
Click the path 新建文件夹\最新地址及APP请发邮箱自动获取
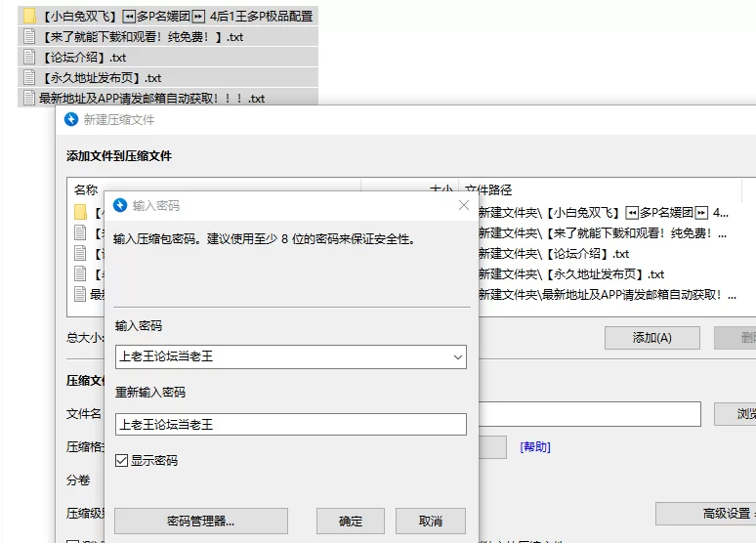pyautogui.click(x=607, y=295)
